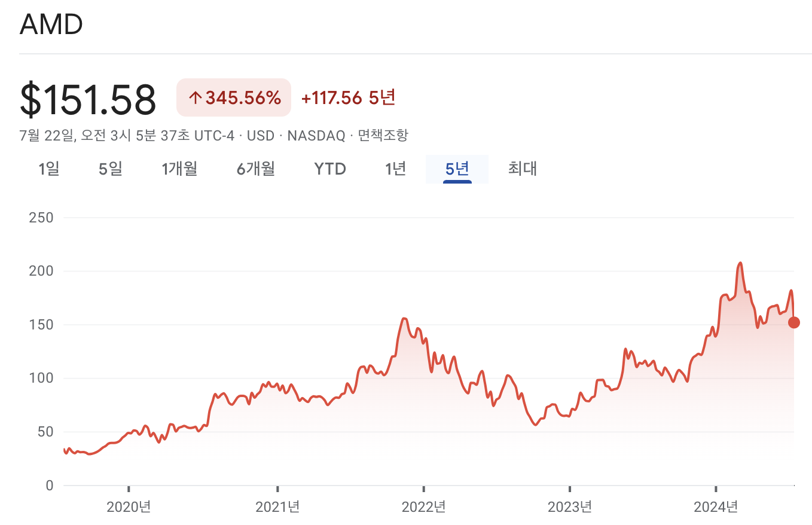Image resolution: width=812 pixels, height=525 pixels.
Task: Select the YTD range tab
Action: 329,169
